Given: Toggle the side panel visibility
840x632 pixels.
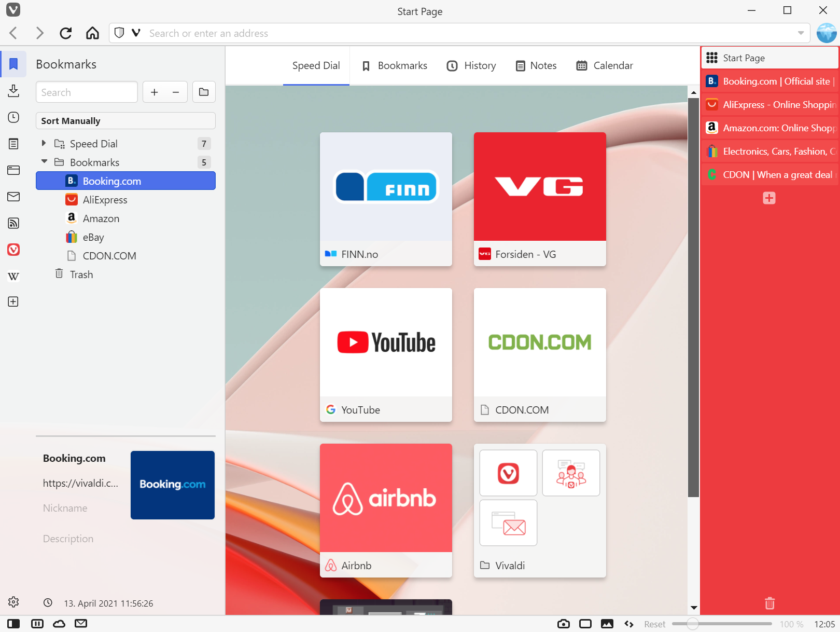Looking at the screenshot, I should coord(14,624).
